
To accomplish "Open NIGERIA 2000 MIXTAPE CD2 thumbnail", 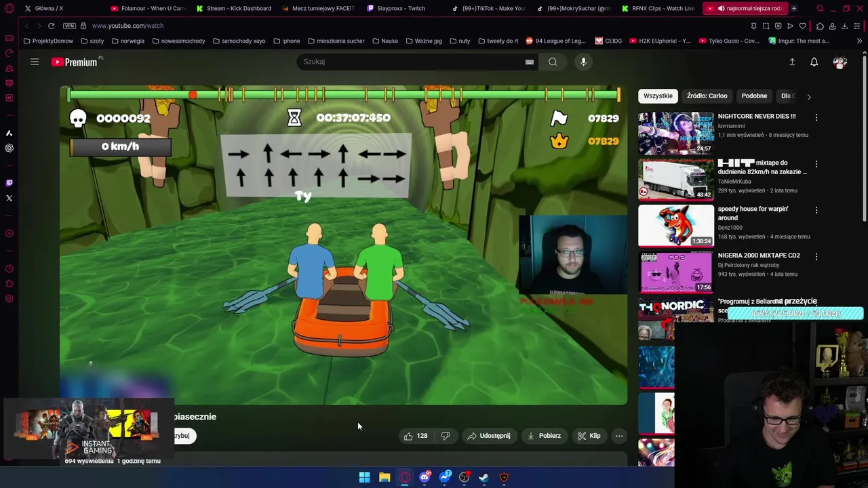I will [x=676, y=272].
